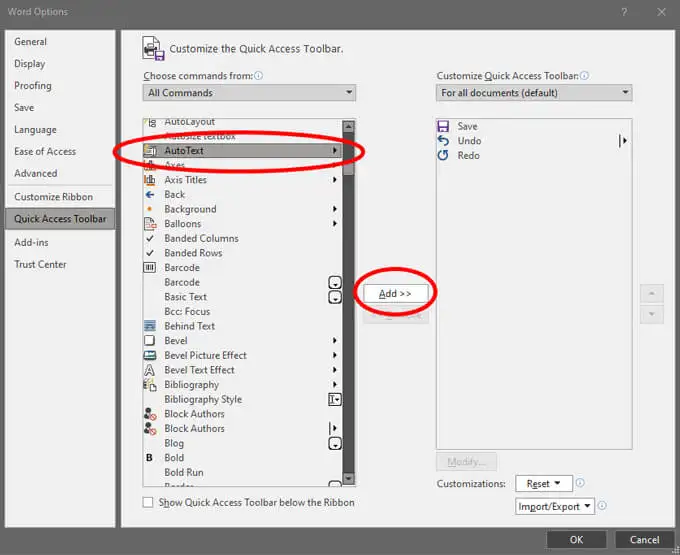Click the Back arrow icon

click(x=150, y=194)
